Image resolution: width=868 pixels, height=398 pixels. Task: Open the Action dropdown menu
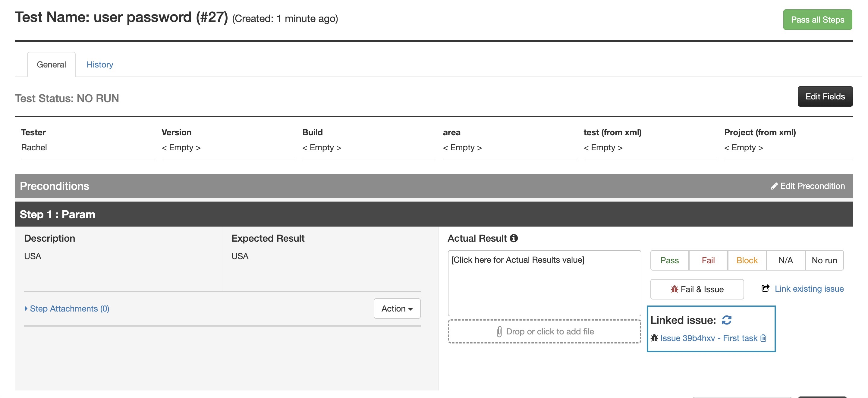(x=397, y=309)
